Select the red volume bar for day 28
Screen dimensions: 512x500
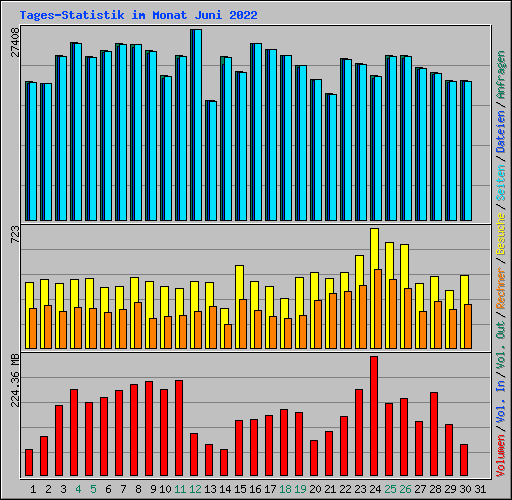tap(434, 434)
